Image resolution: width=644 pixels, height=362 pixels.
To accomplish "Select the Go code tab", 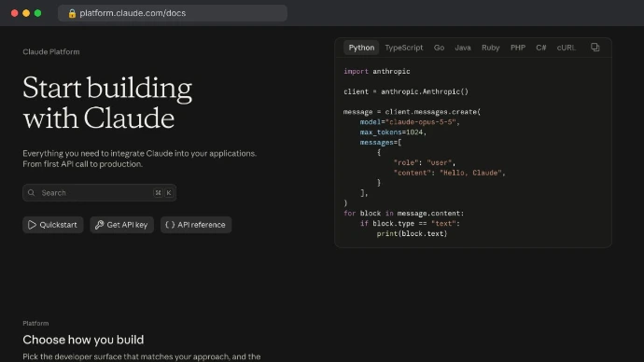I will (x=439, y=48).
